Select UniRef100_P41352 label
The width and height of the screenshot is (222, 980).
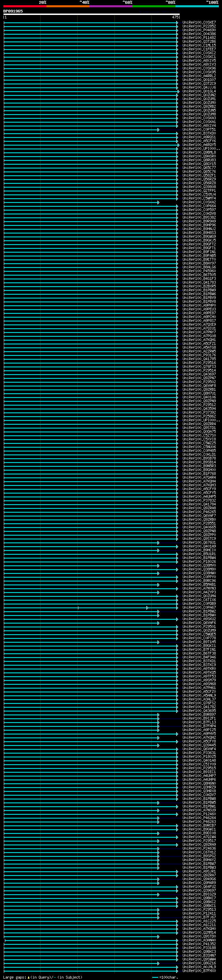tap(199, 944)
